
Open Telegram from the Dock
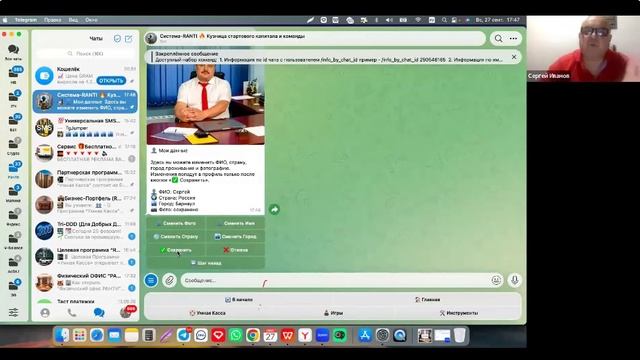[184, 336]
